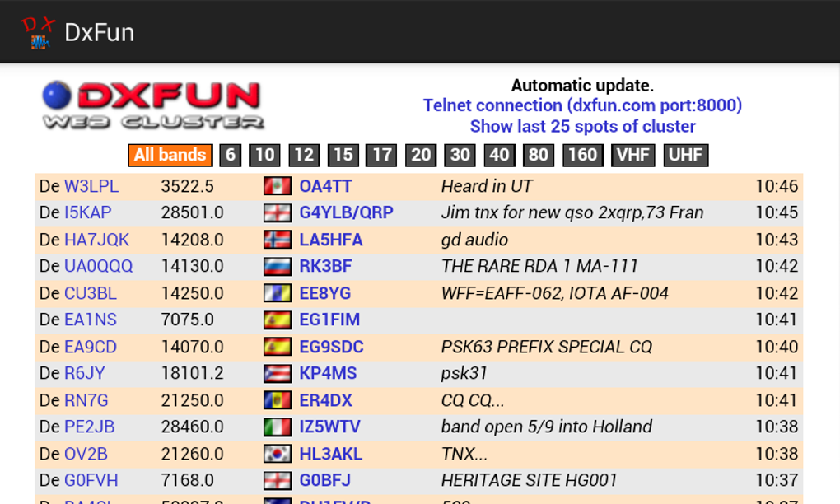Open spotter callsign PE2JB

point(89,427)
